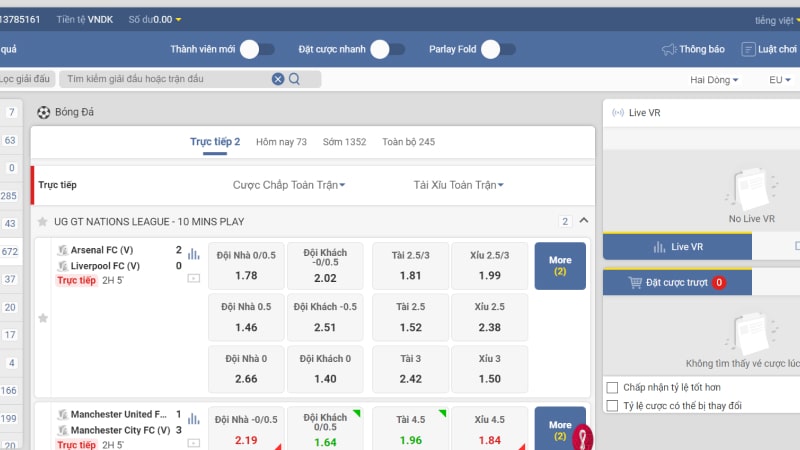The height and width of the screenshot is (450, 800).
Task: Click More (2) for Arsenal match
Action: pos(560,266)
